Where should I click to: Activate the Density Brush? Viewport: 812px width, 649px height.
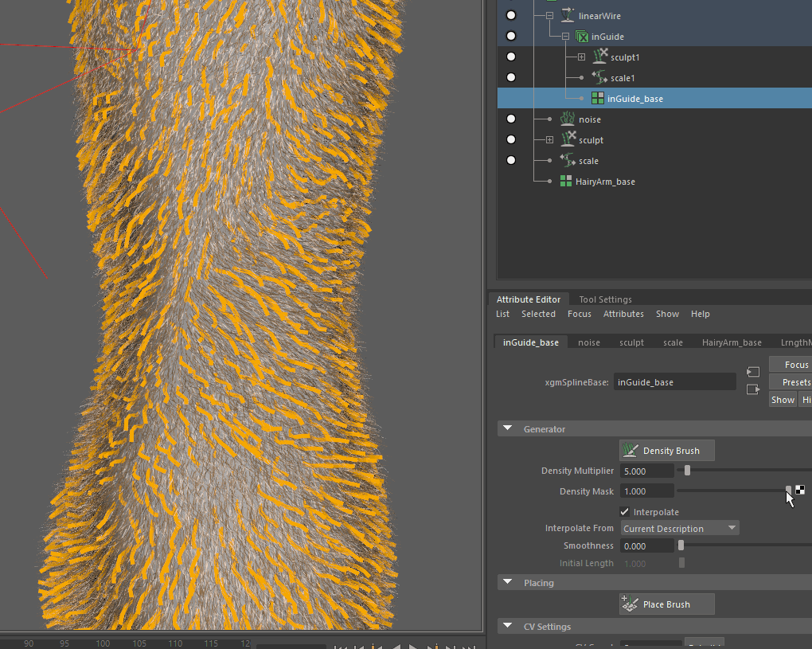[x=666, y=450]
